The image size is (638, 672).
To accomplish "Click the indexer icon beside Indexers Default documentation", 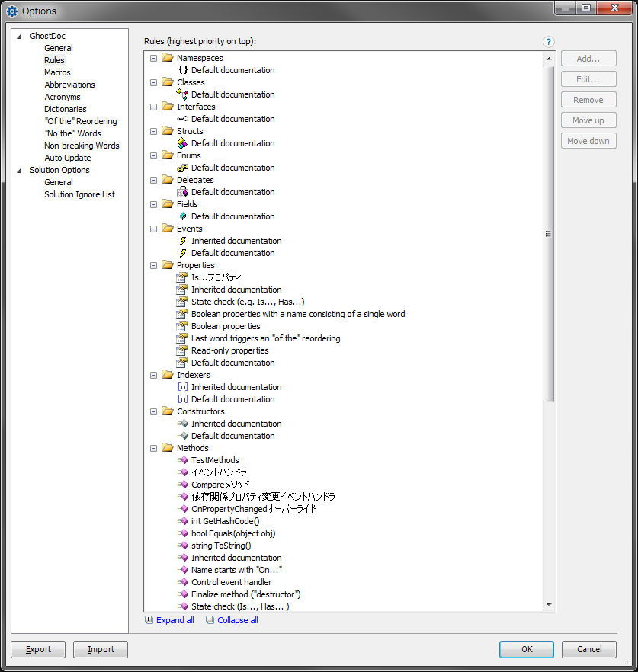I will coord(183,399).
